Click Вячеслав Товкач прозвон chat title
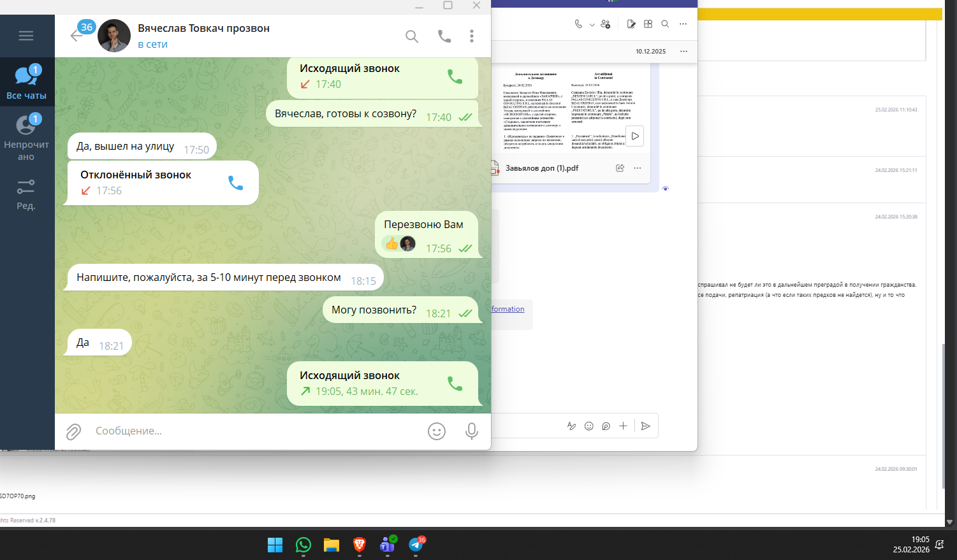The image size is (957, 560). pos(203,28)
